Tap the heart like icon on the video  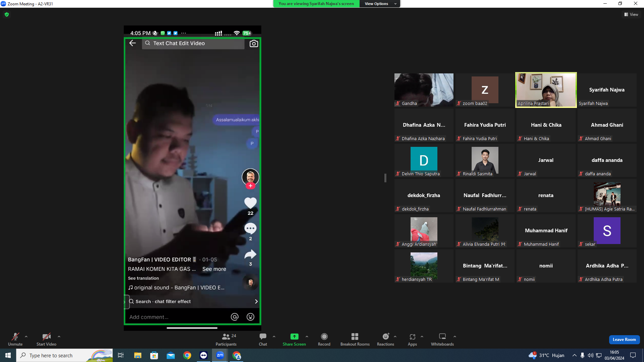pyautogui.click(x=250, y=203)
